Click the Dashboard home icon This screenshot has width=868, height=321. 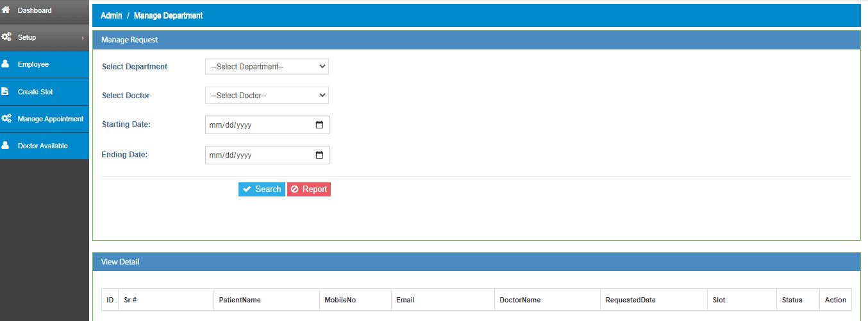point(6,10)
